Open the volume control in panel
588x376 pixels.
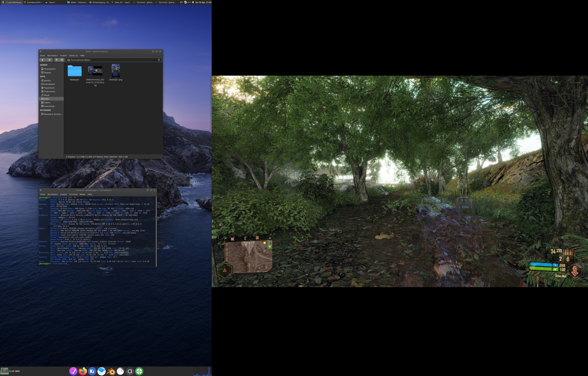(181, 2)
